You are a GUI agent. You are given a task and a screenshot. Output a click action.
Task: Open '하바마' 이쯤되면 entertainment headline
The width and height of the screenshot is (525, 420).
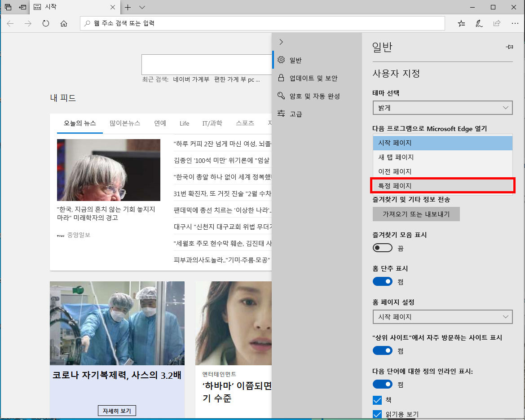click(x=237, y=392)
